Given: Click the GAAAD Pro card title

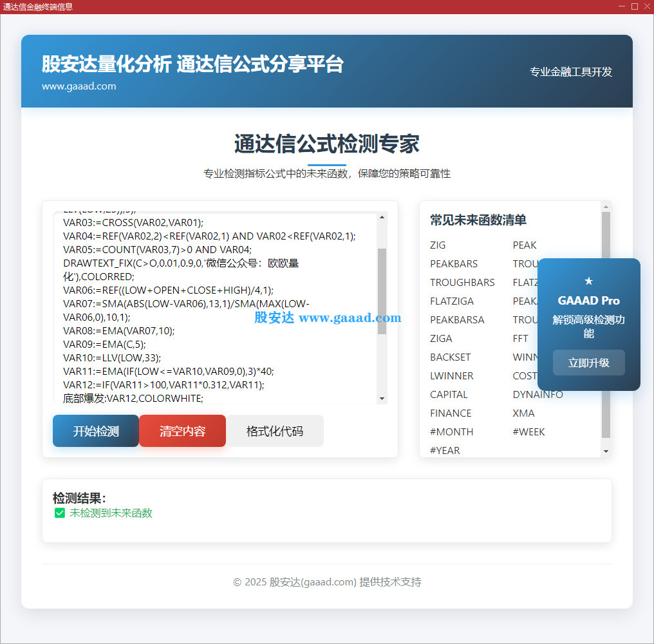Looking at the screenshot, I should pos(588,301).
